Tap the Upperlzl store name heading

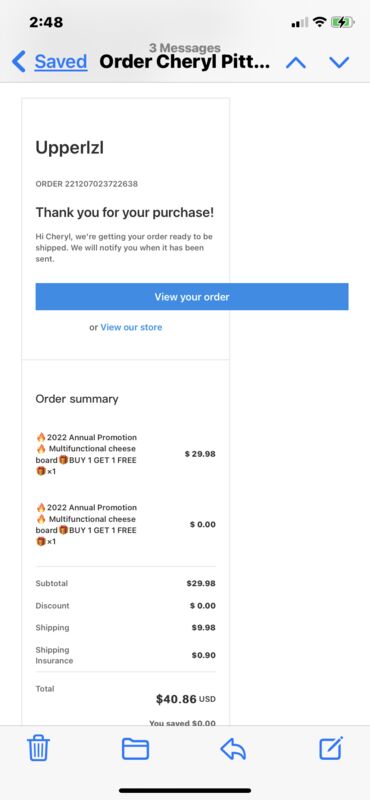[x=70, y=148]
